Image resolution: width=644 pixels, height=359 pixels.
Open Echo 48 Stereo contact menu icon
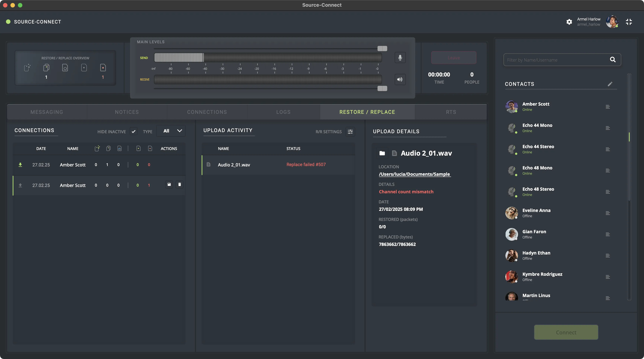608,192
